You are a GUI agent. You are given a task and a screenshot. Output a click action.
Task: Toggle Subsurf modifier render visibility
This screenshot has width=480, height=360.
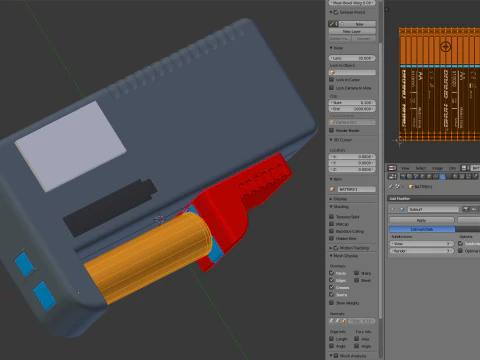tap(466, 209)
